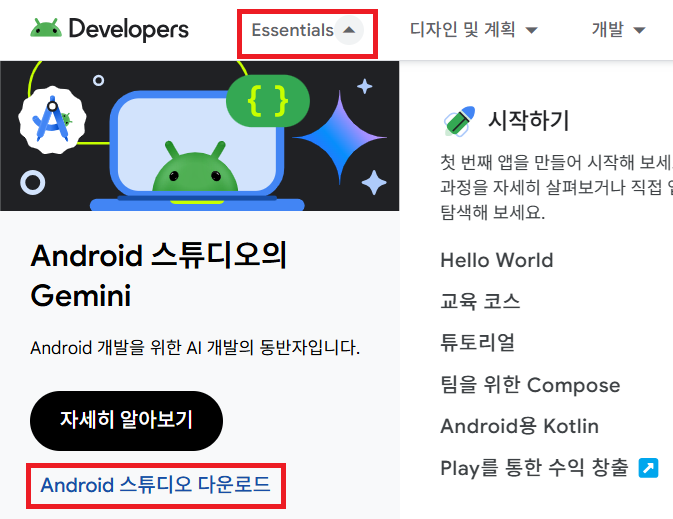This screenshot has height=519, width=673.
Task: Click the 시작하기 pencil icon
Action: click(x=459, y=121)
